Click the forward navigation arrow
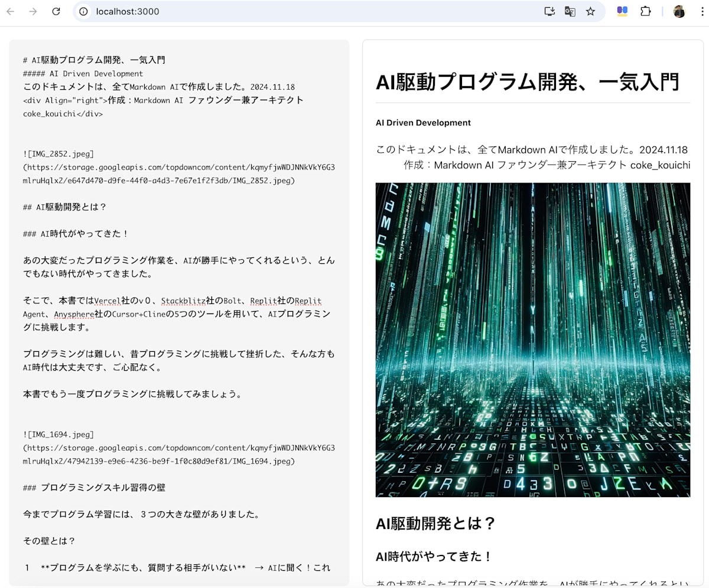Viewport: 709px width, 588px height. tap(32, 11)
